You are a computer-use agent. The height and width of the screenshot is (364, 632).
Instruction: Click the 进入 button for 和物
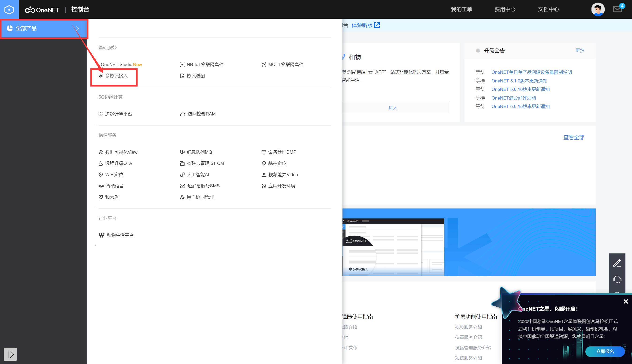[393, 107]
